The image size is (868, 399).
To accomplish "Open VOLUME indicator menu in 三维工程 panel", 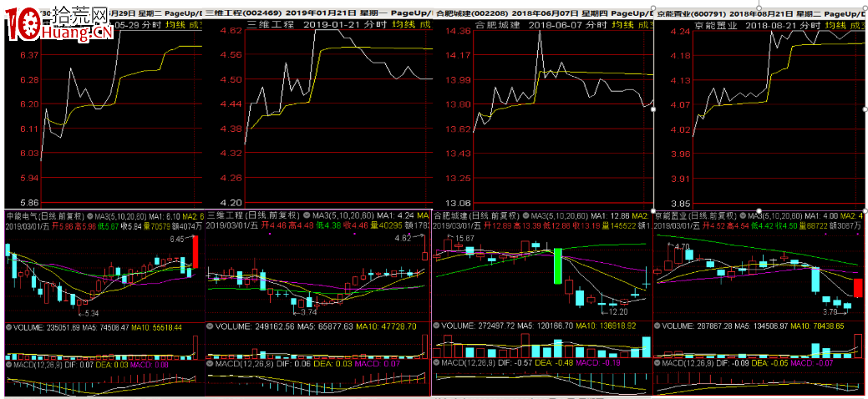I will 211,327.
